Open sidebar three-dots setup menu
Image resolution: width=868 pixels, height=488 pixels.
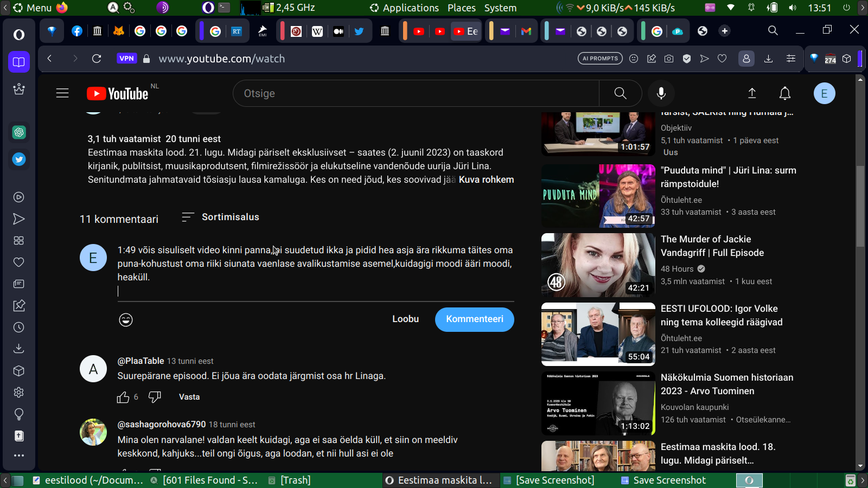point(19,455)
